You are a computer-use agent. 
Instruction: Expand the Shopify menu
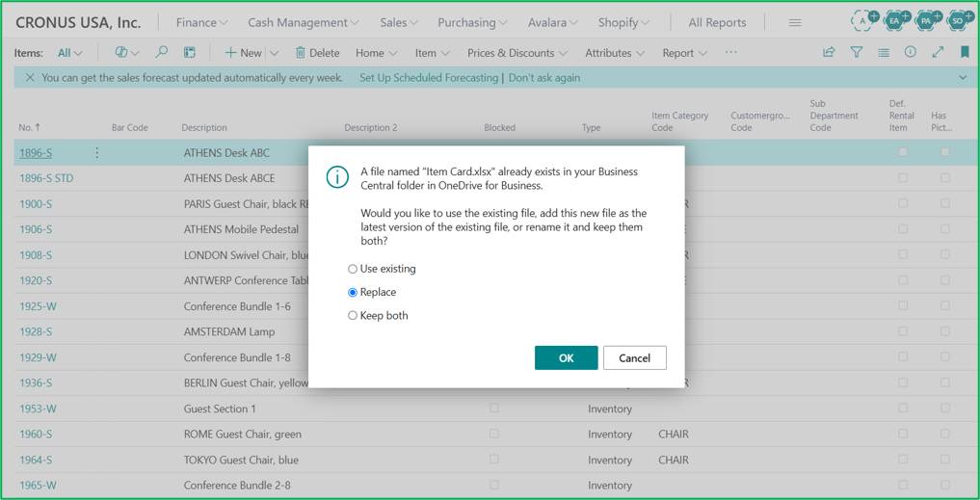click(x=623, y=22)
